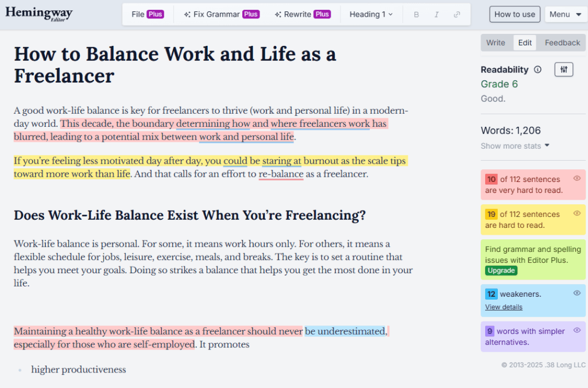Image resolution: width=588 pixels, height=388 pixels.
Task: Switch to the Write tab
Action: click(x=496, y=42)
